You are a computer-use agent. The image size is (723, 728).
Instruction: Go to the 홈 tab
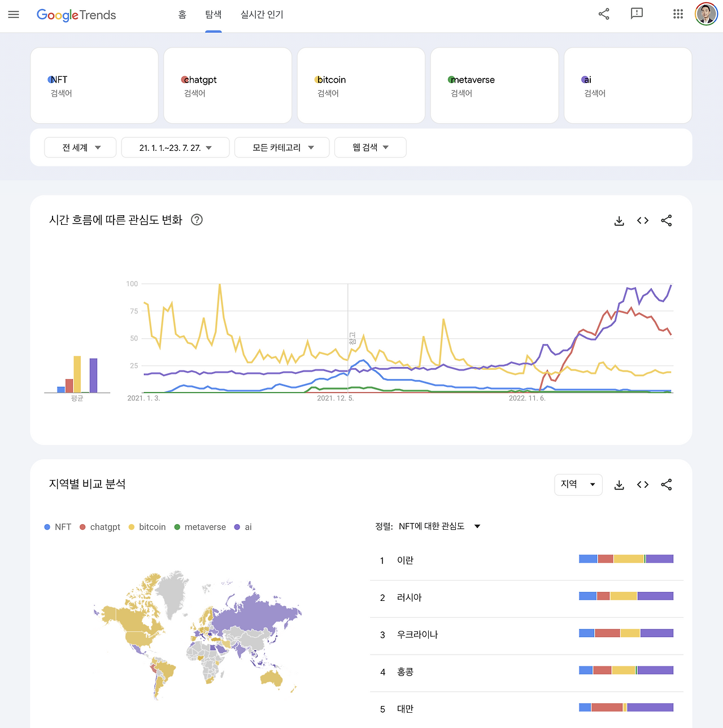point(182,15)
